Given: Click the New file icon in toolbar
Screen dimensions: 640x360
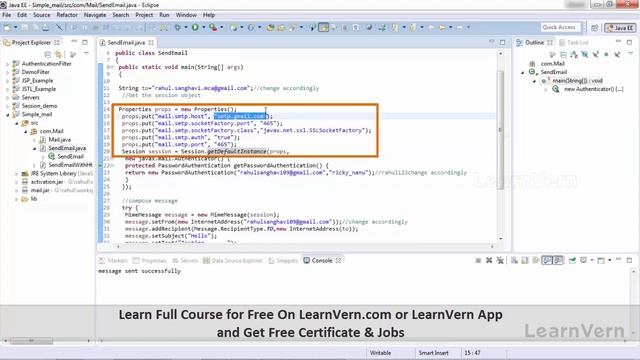Looking at the screenshot, I should pos(7,27).
